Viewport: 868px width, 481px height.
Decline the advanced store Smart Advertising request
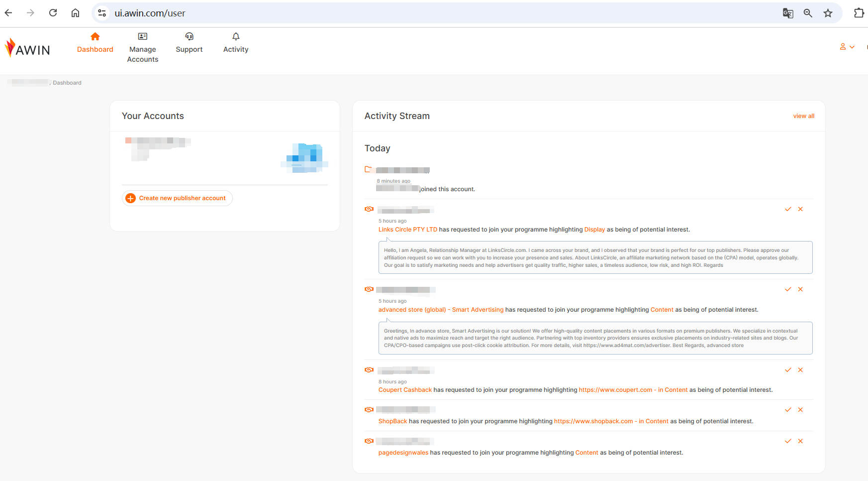(800, 289)
